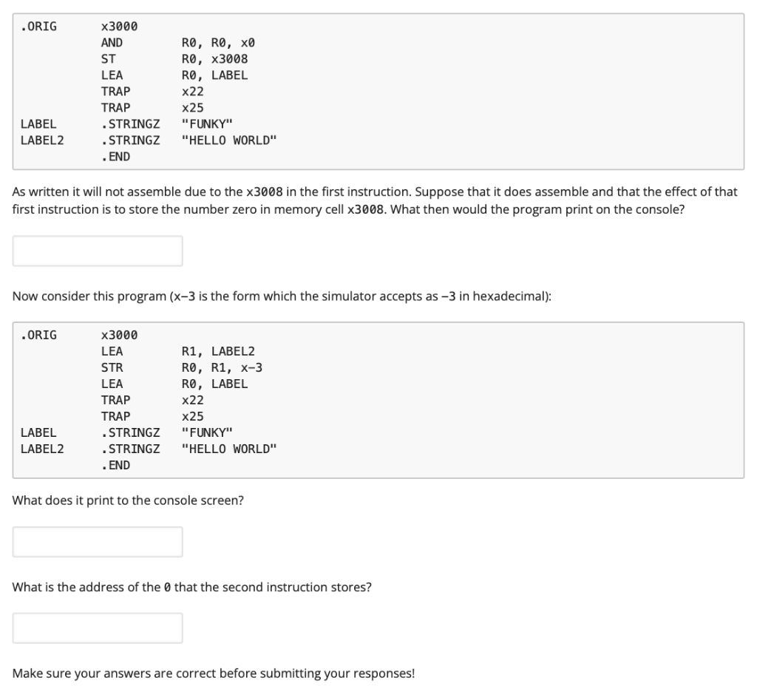Click the .END directive of first program
Viewport: 757px width, 700px height.
coord(115,156)
